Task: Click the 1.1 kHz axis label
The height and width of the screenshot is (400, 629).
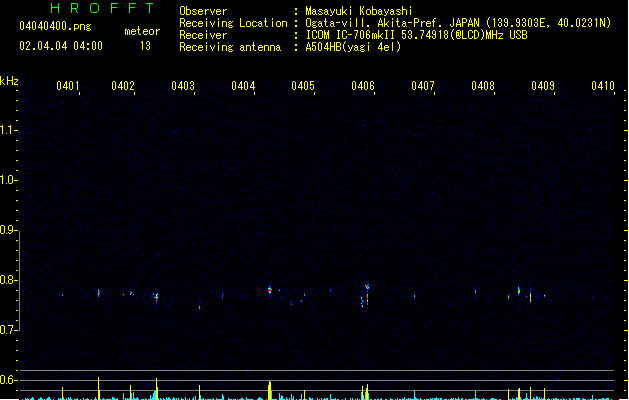Action: pyautogui.click(x=8, y=130)
